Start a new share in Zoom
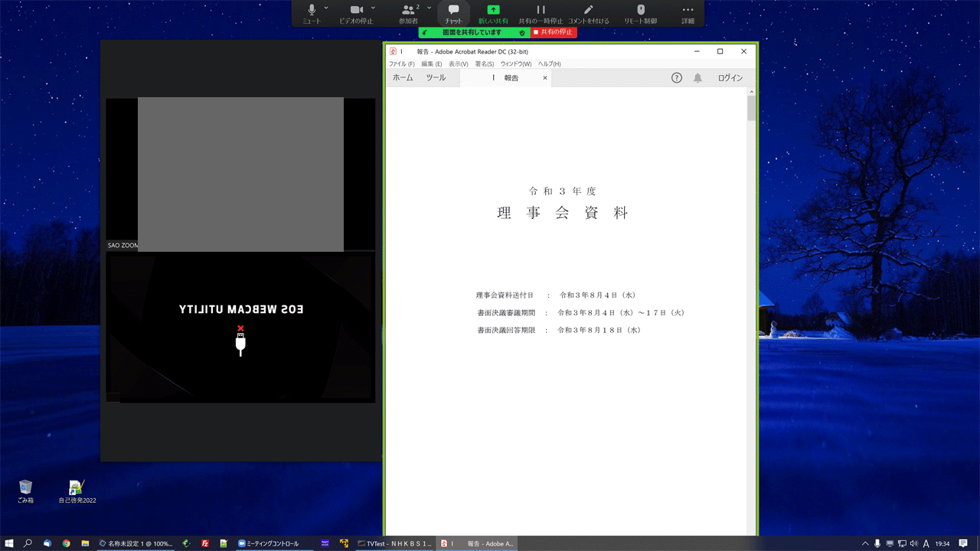The image size is (980, 551). pyautogui.click(x=493, y=13)
